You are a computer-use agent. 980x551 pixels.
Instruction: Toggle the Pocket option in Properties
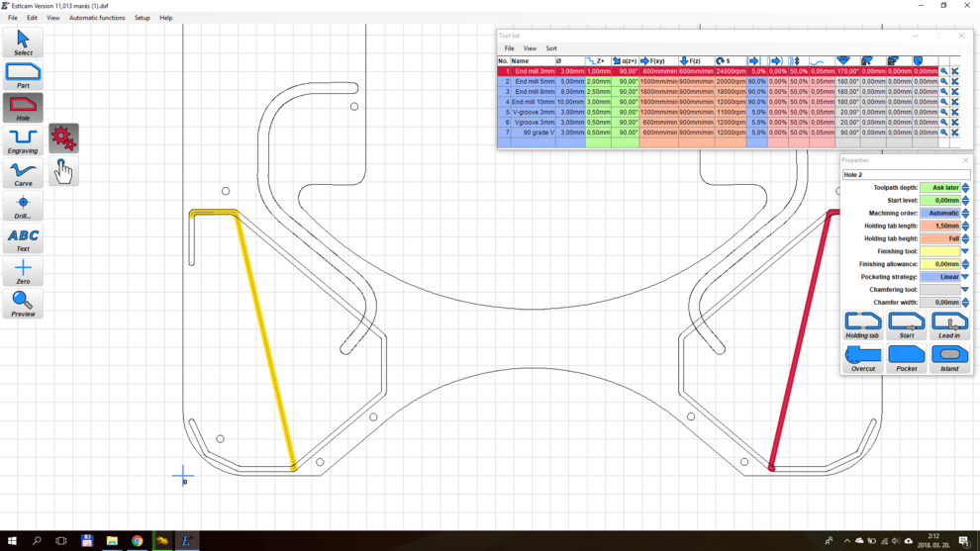[x=906, y=357]
